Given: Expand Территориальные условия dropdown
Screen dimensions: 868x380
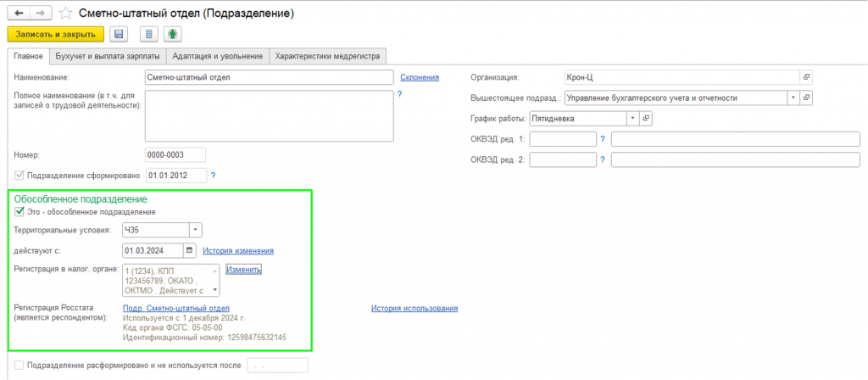Looking at the screenshot, I should point(196,229).
